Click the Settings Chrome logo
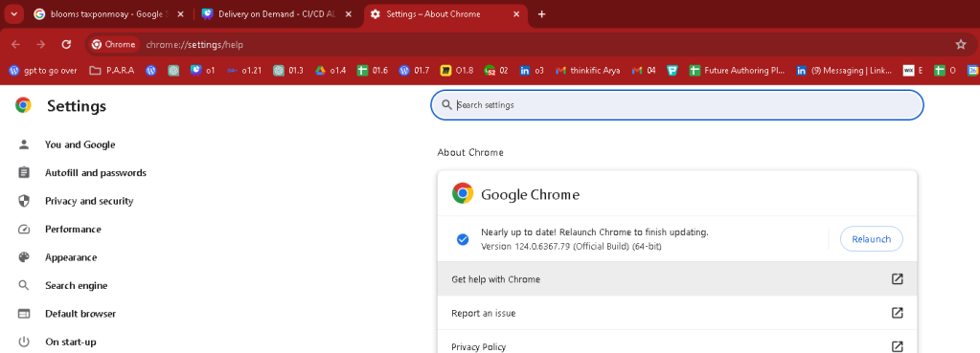Image resolution: width=980 pixels, height=353 pixels. 23,105
